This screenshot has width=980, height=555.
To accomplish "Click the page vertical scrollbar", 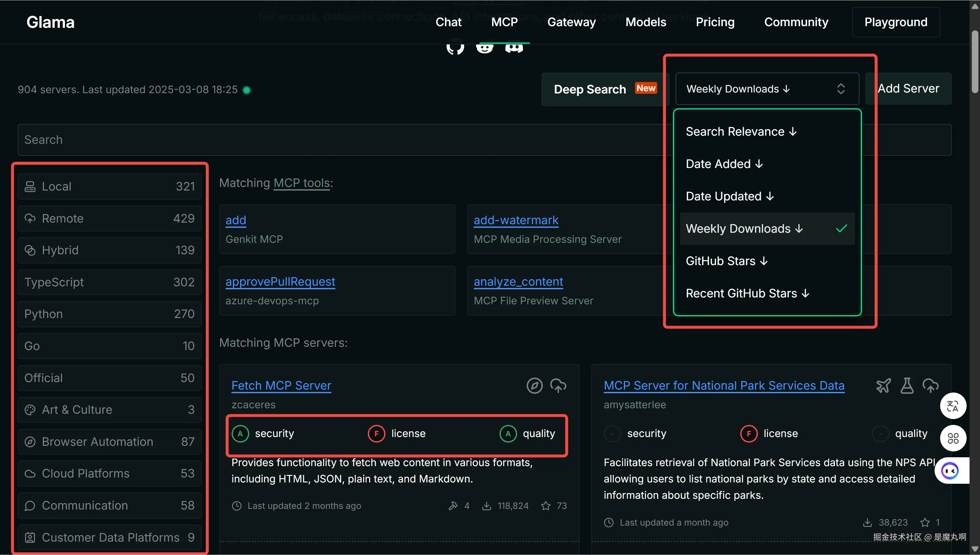I will pyautogui.click(x=975, y=61).
